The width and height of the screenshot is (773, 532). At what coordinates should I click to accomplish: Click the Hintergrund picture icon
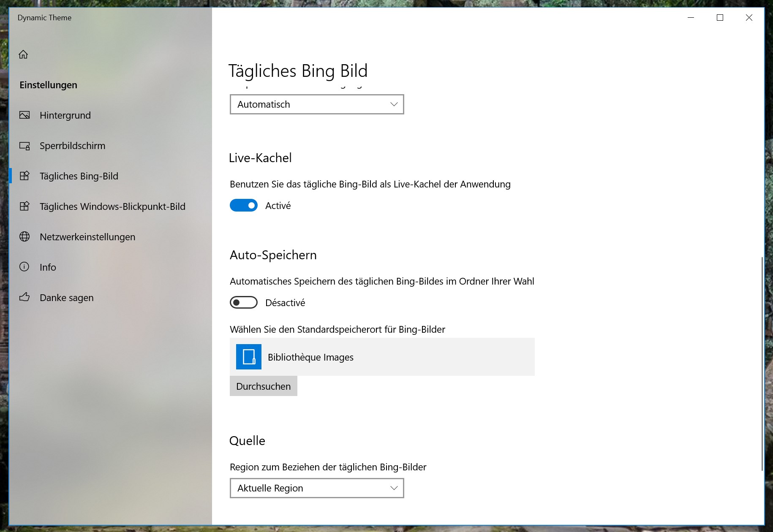24,115
